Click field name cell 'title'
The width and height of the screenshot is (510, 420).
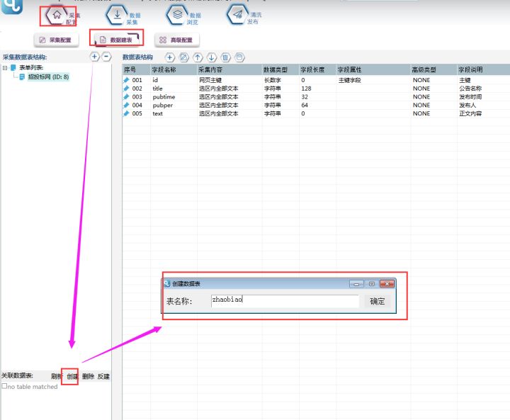[157, 89]
